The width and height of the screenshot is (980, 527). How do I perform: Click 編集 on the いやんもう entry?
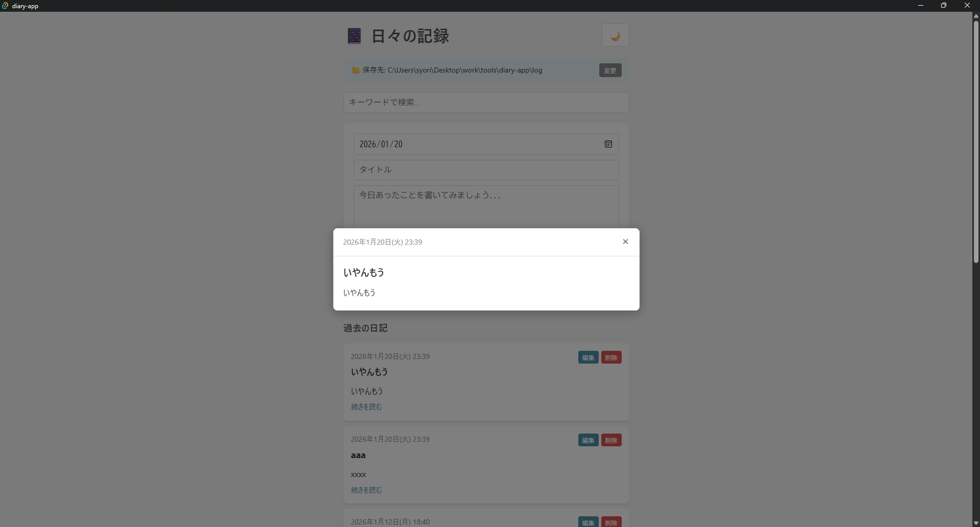pyautogui.click(x=587, y=357)
